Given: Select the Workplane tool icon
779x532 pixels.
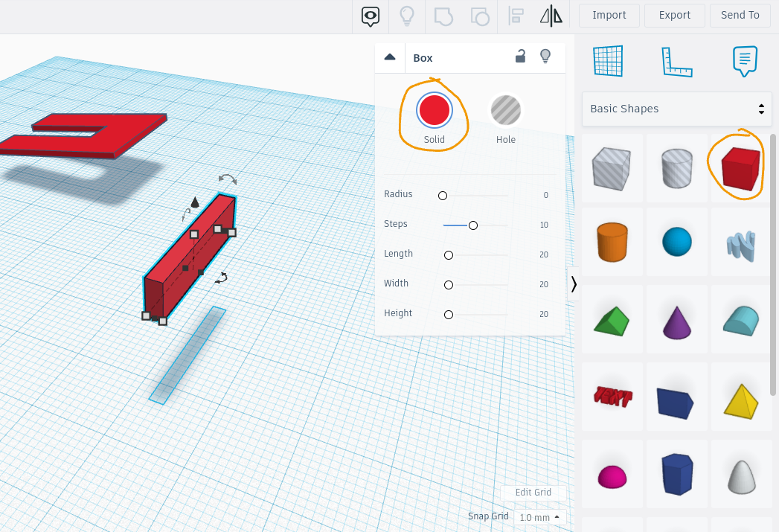Looking at the screenshot, I should (x=608, y=61).
